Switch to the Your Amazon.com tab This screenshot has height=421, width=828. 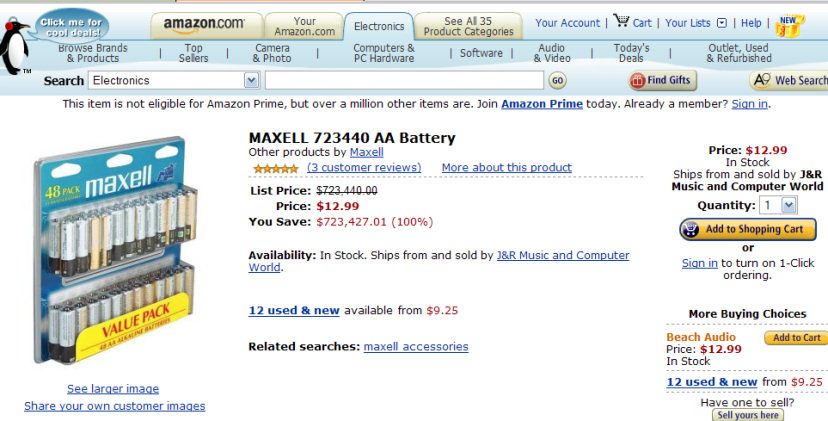[305, 26]
